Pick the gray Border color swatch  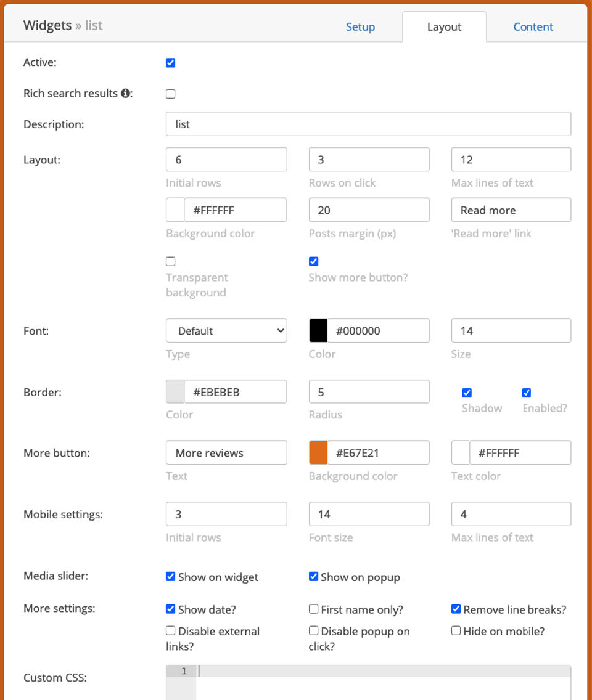175,392
